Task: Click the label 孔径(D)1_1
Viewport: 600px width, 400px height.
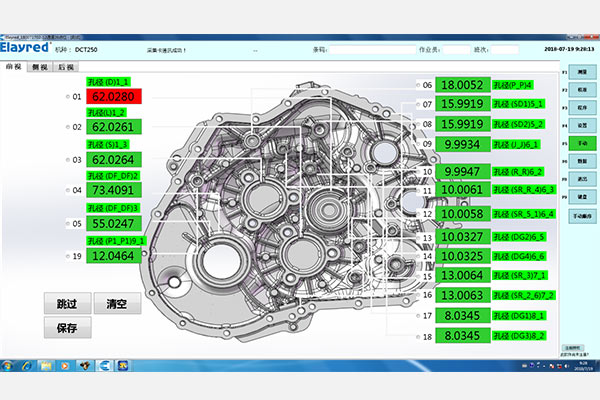Action: pyautogui.click(x=108, y=82)
